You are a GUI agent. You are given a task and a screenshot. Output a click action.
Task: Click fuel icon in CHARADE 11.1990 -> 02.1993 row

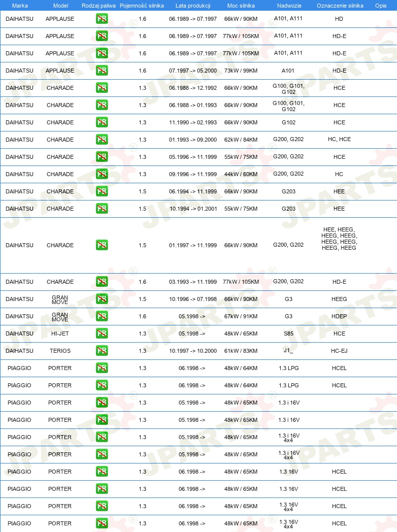click(102, 122)
